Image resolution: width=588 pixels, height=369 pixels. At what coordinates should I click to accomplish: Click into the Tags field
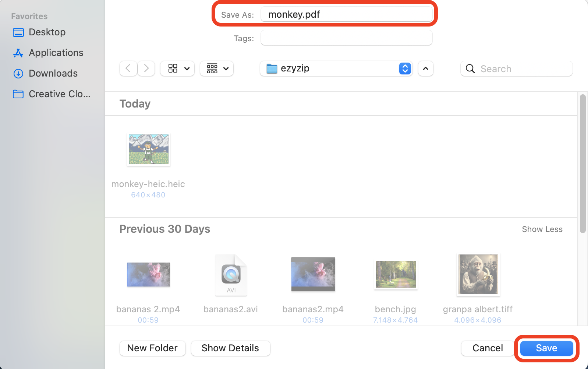pyautogui.click(x=347, y=38)
